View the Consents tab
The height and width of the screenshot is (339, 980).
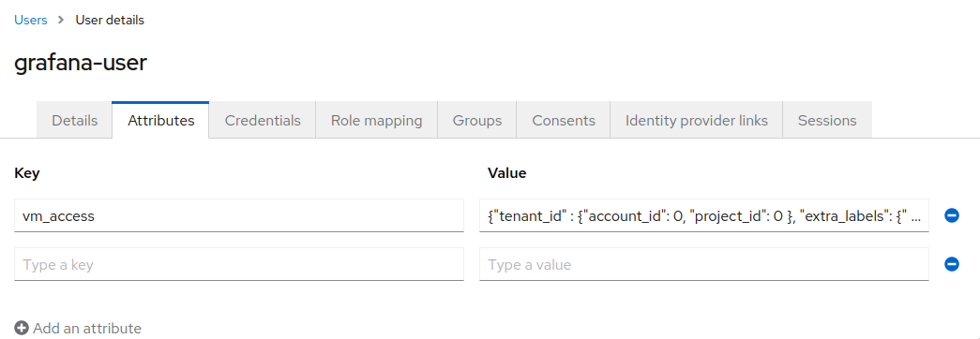(563, 121)
